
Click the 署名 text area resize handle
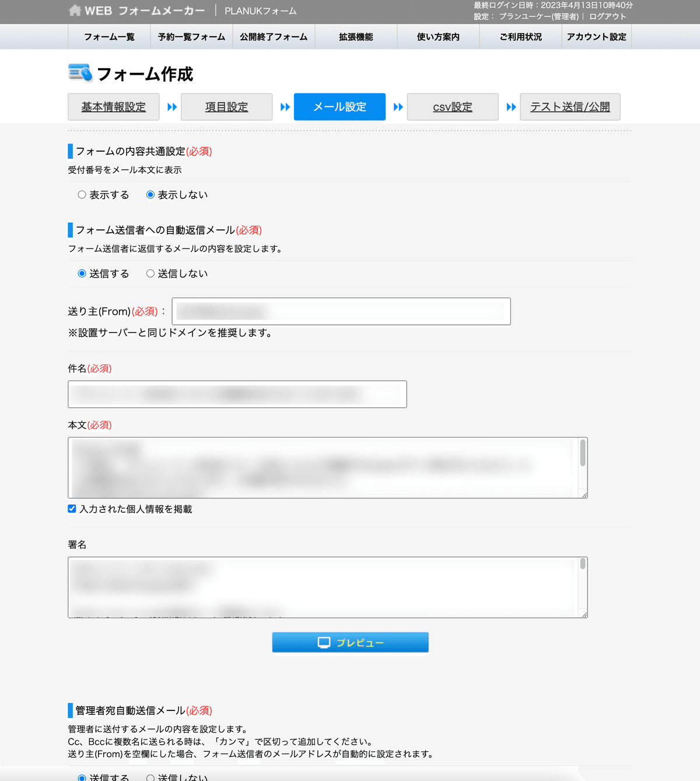click(583, 614)
